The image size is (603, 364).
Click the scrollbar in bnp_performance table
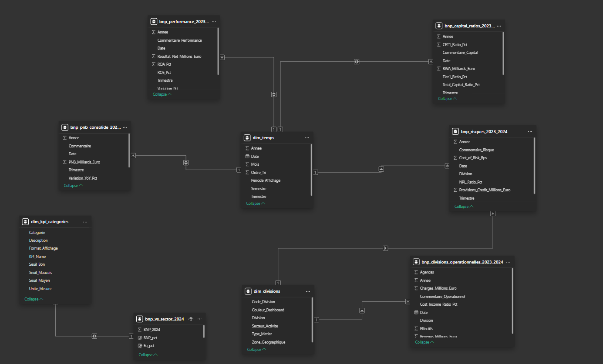click(218, 51)
